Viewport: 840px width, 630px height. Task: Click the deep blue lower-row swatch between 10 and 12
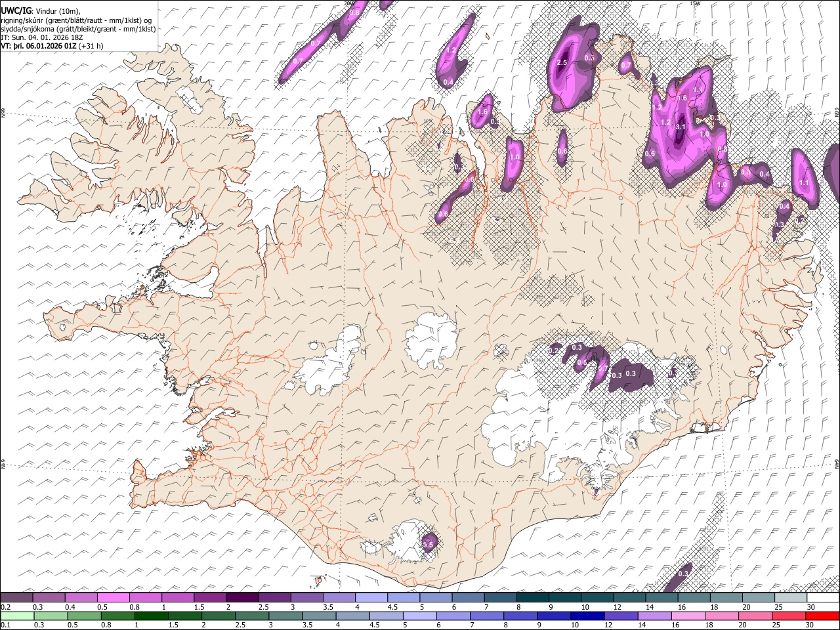pyautogui.click(x=587, y=616)
